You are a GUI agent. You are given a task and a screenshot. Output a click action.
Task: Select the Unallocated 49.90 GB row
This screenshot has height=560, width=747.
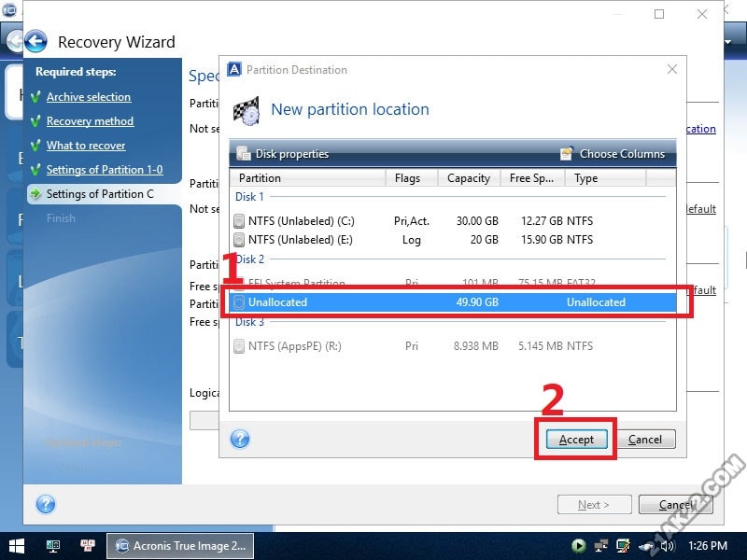pyautogui.click(x=453, y=301)
